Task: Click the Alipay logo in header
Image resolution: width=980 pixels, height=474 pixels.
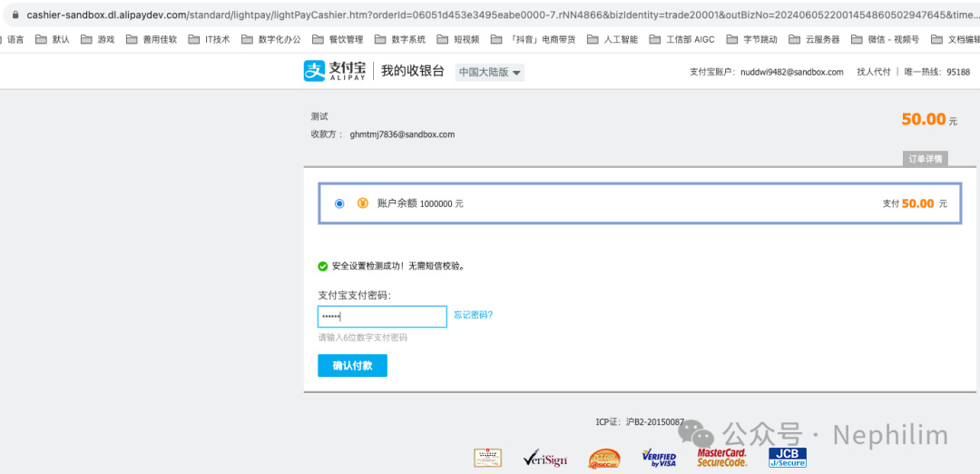Action: 335,71
